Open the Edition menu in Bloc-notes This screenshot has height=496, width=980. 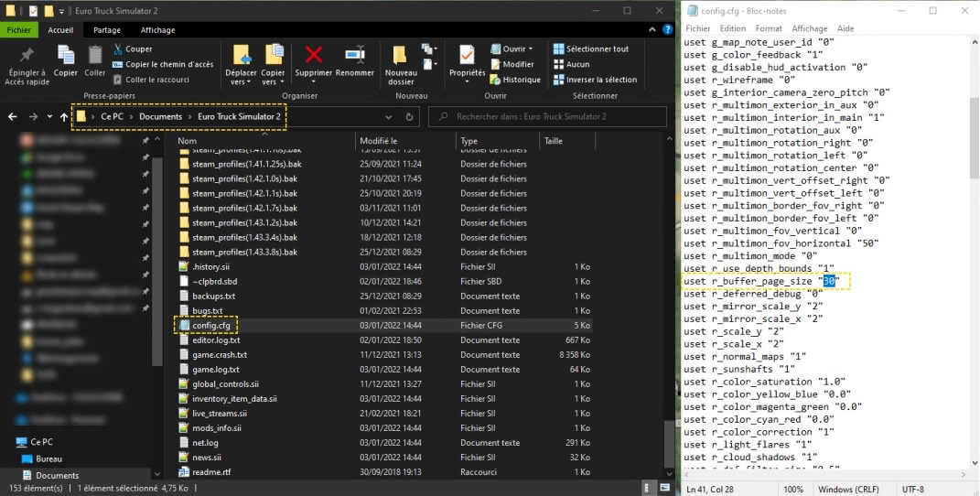point(733,28)
